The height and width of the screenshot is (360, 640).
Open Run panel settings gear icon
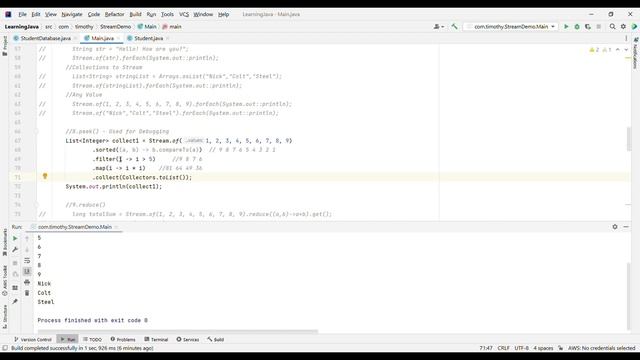[x=615, y=227]
